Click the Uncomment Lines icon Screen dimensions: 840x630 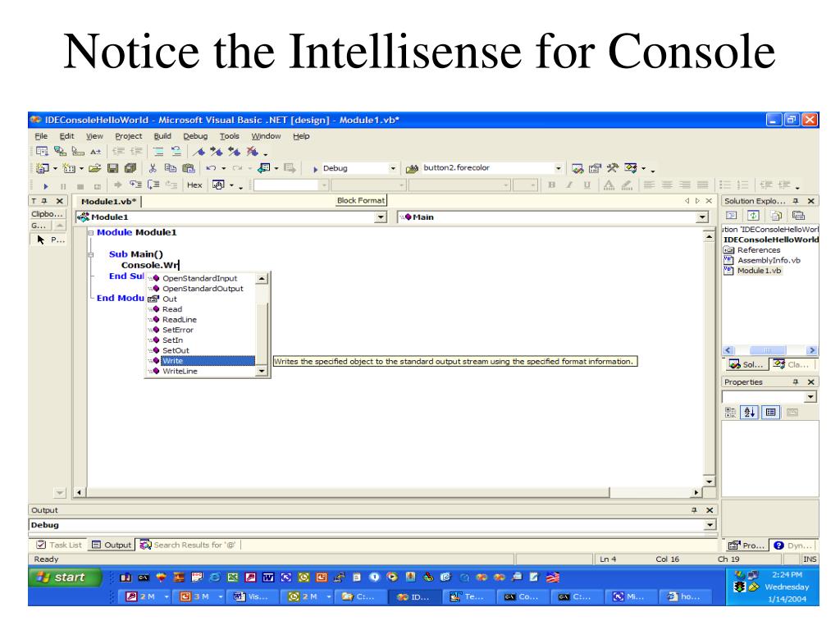point(176,152)
